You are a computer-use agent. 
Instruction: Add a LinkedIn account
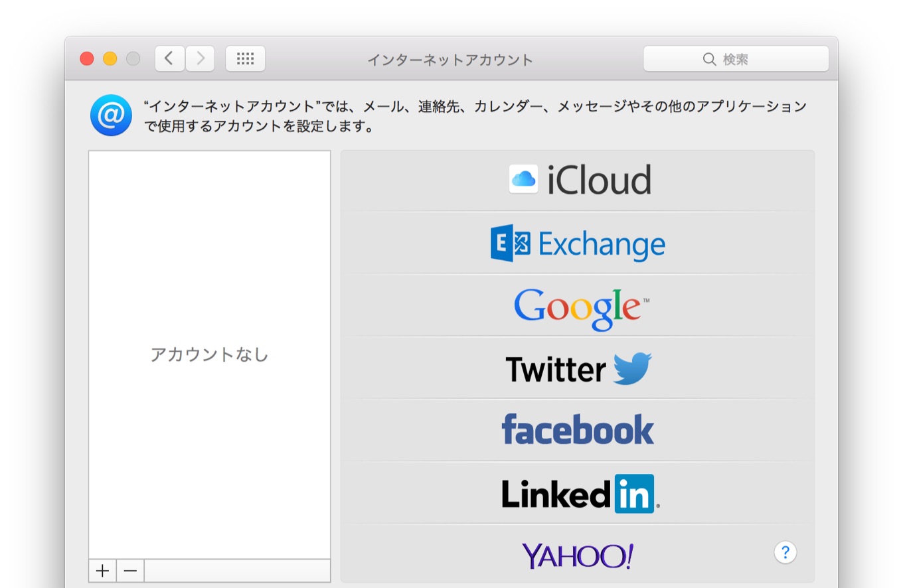(578, 493)
